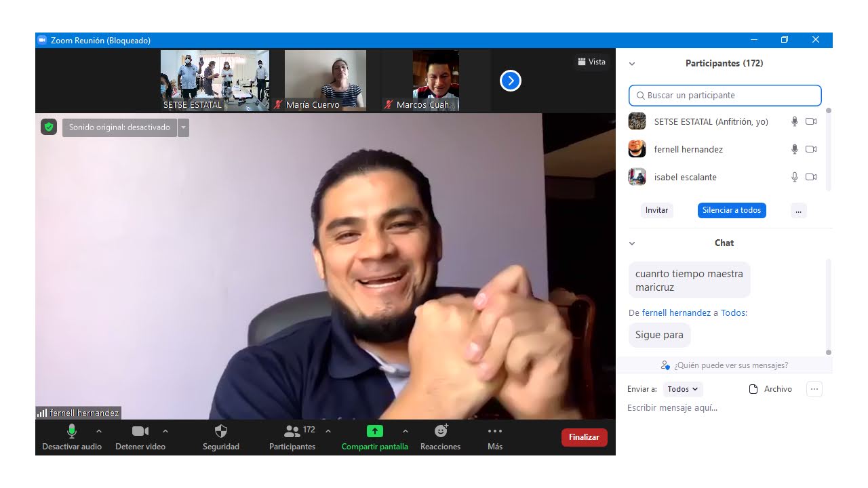Open chat more options ... button
This screenshot has width=868, height=488.
pos(814,389)
